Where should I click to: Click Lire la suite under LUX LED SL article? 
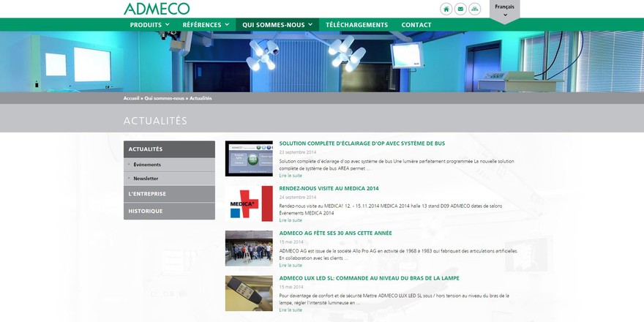291,310
